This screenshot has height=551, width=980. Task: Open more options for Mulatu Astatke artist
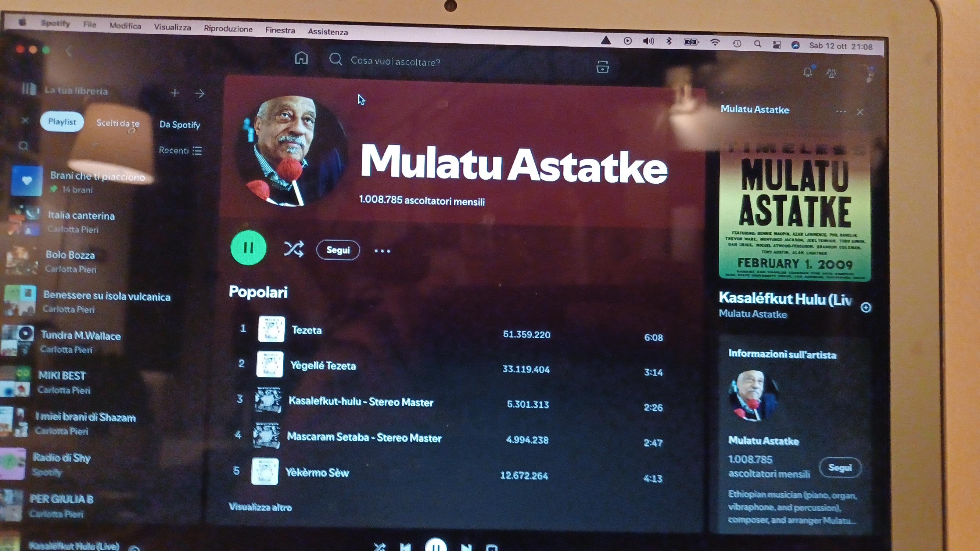382,251
